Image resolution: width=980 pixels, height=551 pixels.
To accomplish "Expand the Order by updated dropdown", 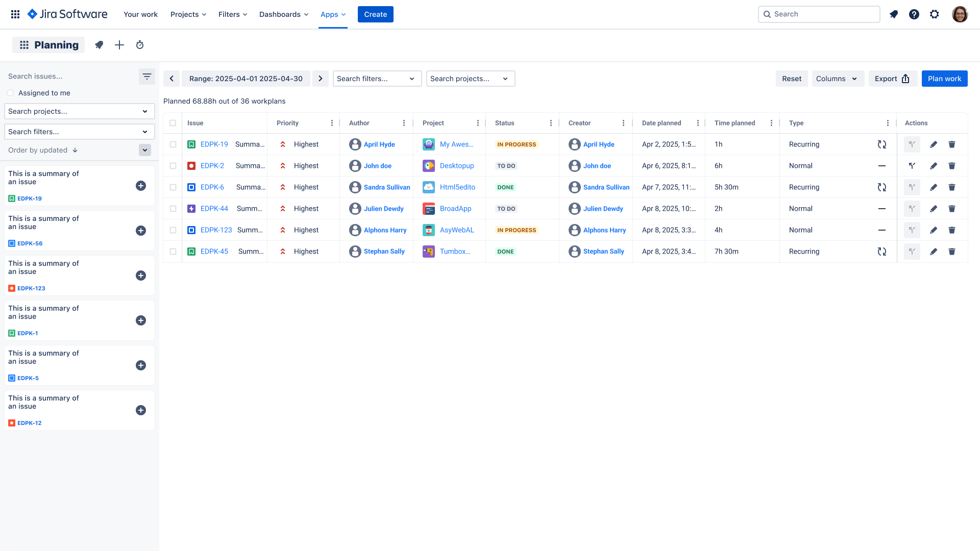I will 145,150.
